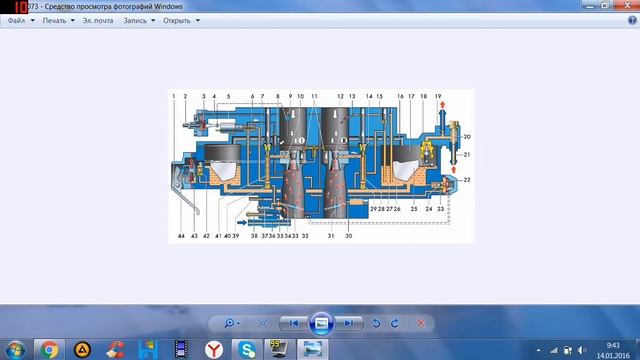Start the slide show
The width and height of the screenshot is (640, 360).
[321, 323]
